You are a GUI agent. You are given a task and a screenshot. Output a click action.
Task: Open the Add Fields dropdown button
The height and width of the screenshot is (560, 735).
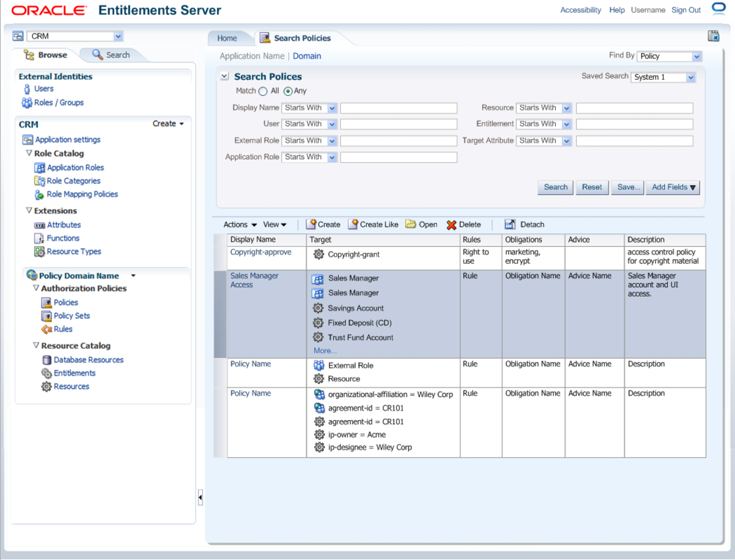[673, 187]
